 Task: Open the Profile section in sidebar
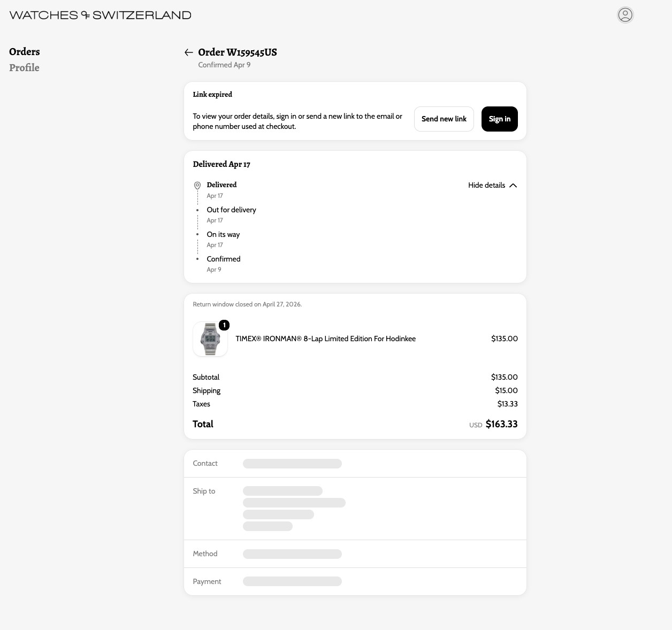[24, 68]
